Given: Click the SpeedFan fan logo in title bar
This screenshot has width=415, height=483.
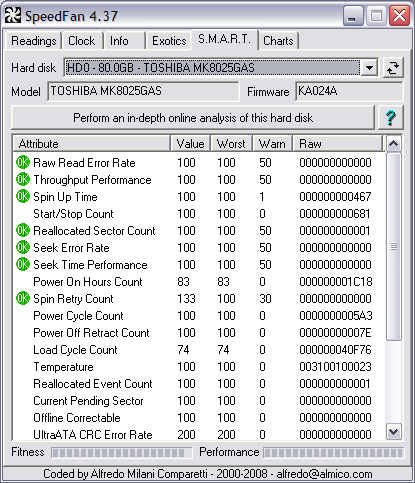Looking at the screenshot, I should point(13,15).
